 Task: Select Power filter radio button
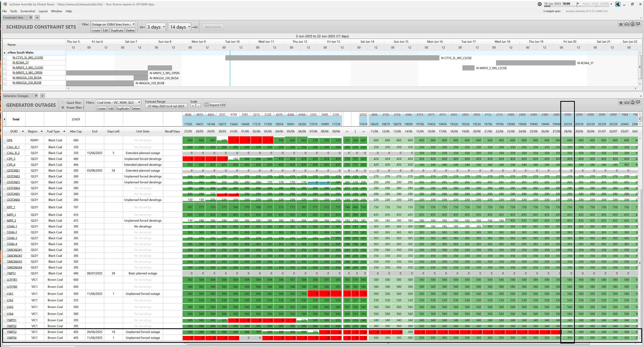tap(63, 107)
